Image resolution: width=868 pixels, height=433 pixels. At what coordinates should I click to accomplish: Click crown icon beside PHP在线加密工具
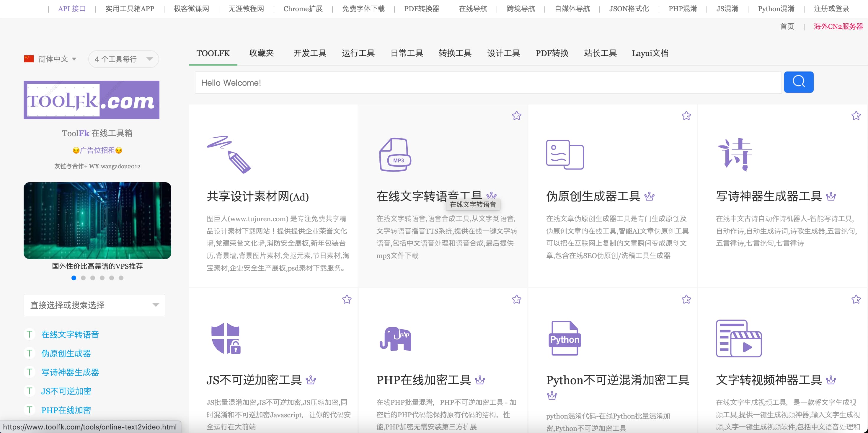480,380
